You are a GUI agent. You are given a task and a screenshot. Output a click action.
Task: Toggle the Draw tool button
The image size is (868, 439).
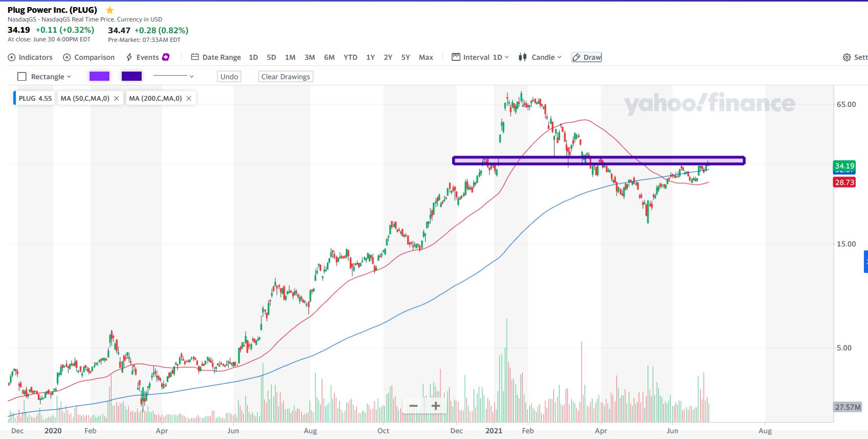[x=587, y=57]
